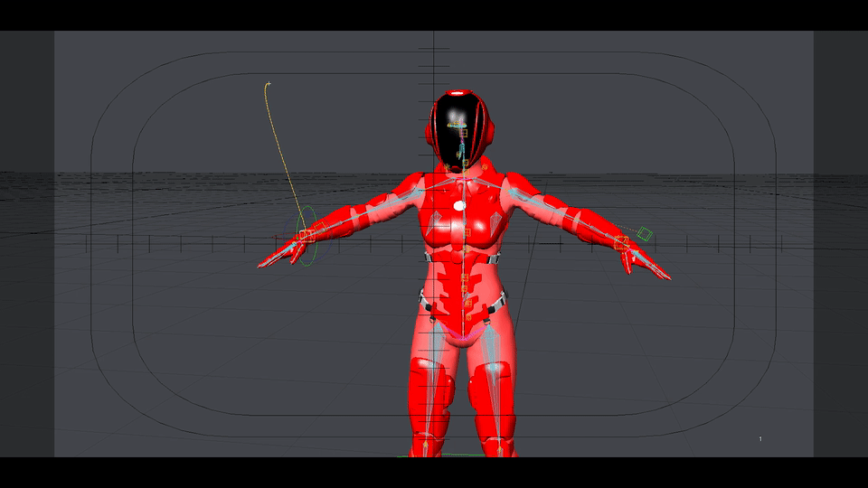Select the orange wrist control beside green square
868x488 pixels.
(x=622, y=242)
